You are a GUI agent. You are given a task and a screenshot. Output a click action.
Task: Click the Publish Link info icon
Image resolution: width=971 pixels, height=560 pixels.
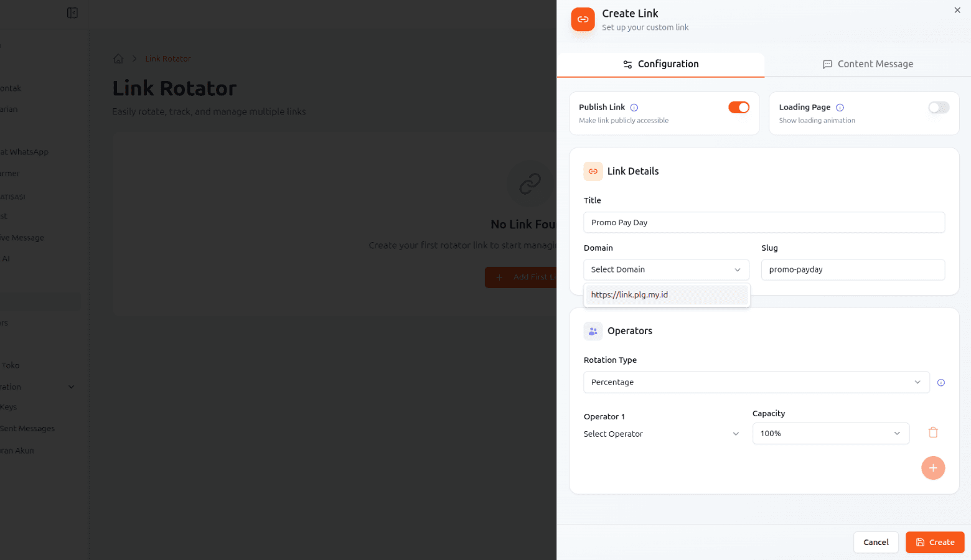[634, 108]
